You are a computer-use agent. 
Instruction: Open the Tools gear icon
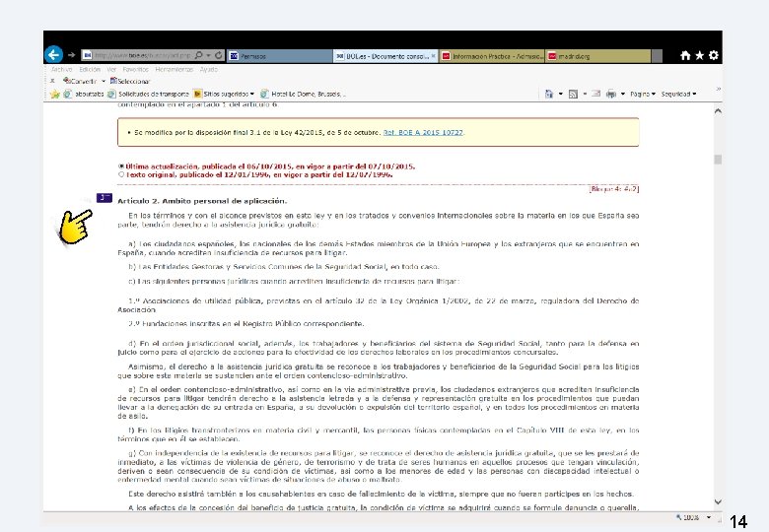point(714,55)
